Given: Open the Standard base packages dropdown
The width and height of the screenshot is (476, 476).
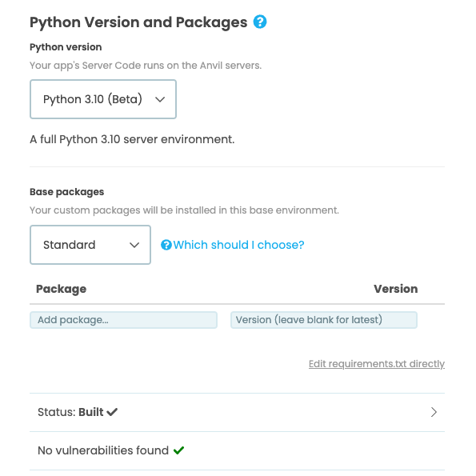Looking at the screenshot, I should tap(90, 245).
